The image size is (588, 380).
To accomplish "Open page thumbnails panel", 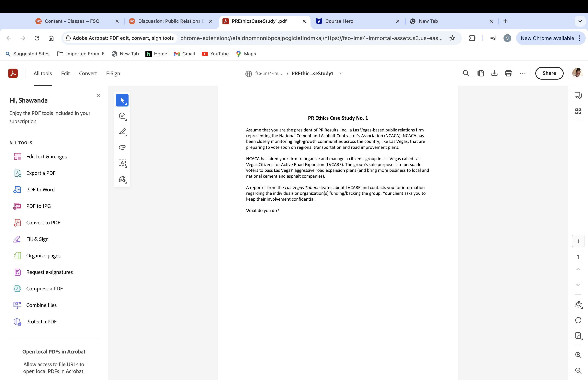I will point(578,111).
